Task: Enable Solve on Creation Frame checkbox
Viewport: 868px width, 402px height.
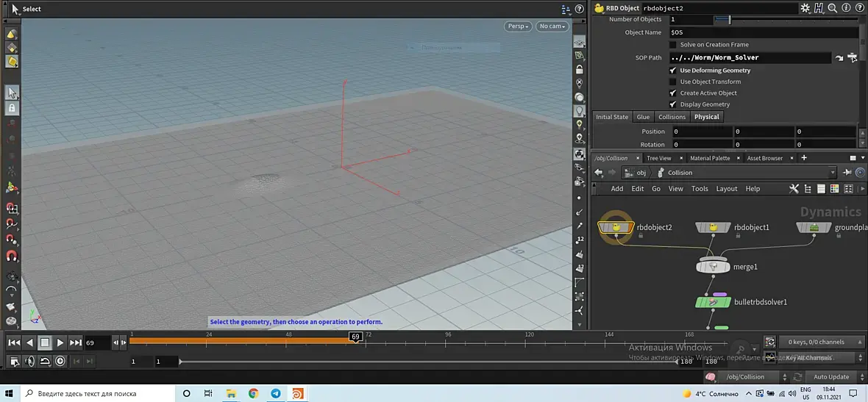Action: tap(672, 45)
